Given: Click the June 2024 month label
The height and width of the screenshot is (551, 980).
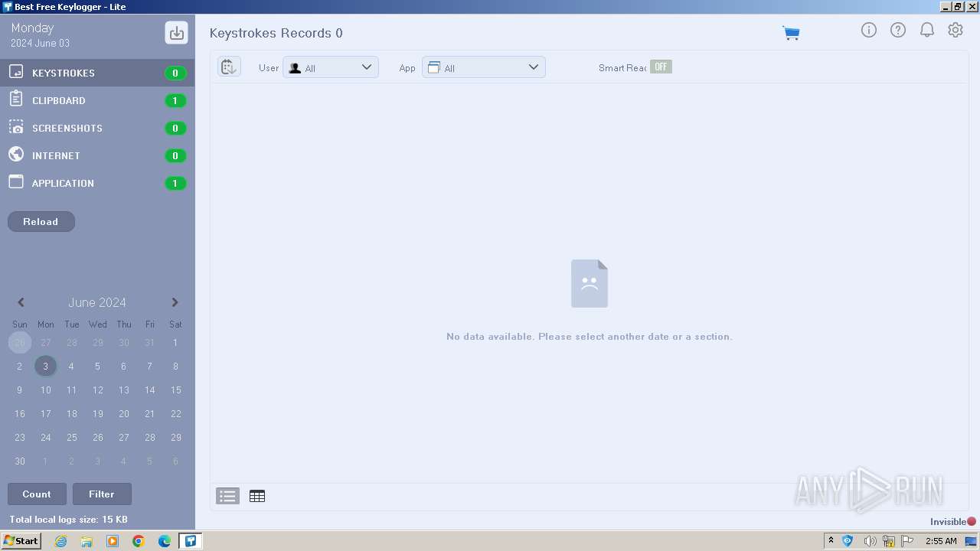Looking at the screenshot, I should pos(97,302).
